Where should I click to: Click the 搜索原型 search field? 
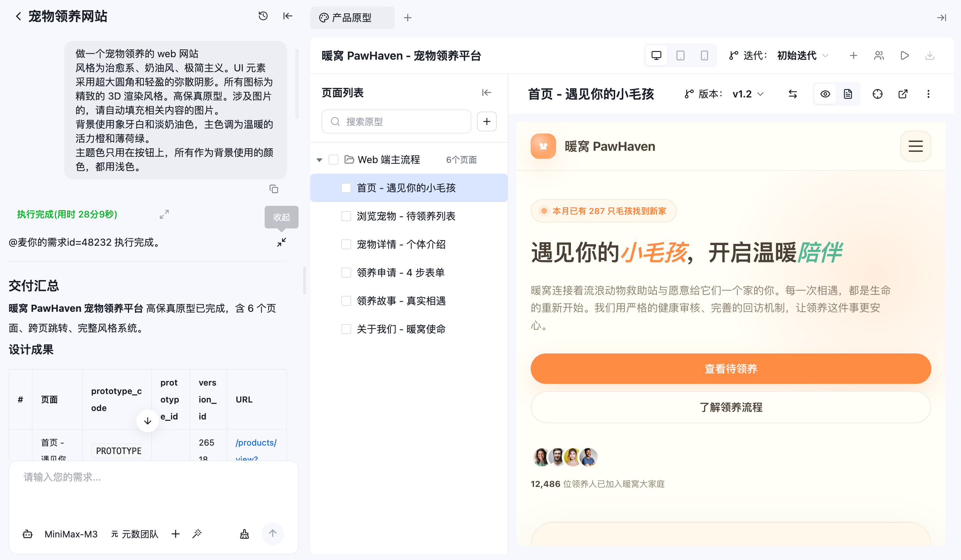(396, 121)
